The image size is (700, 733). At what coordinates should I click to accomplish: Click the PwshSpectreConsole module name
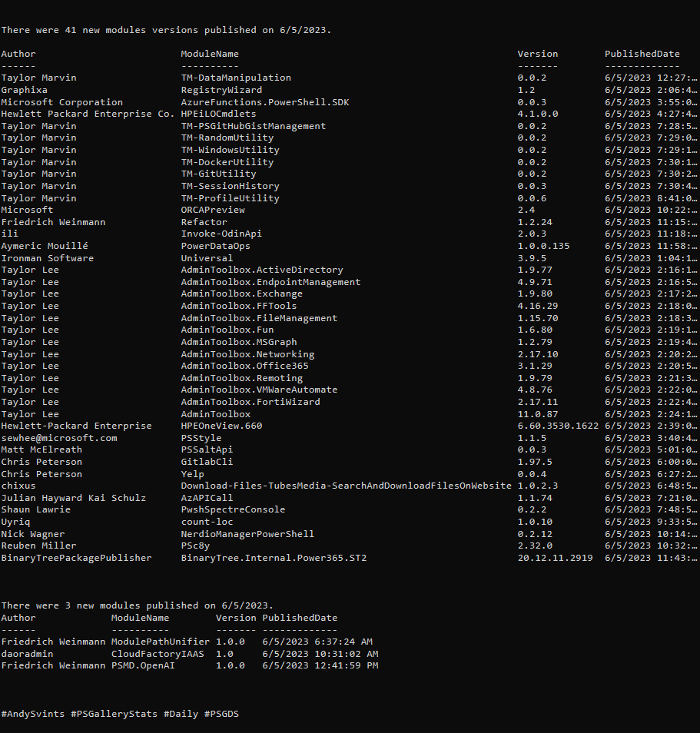point(234,509)
